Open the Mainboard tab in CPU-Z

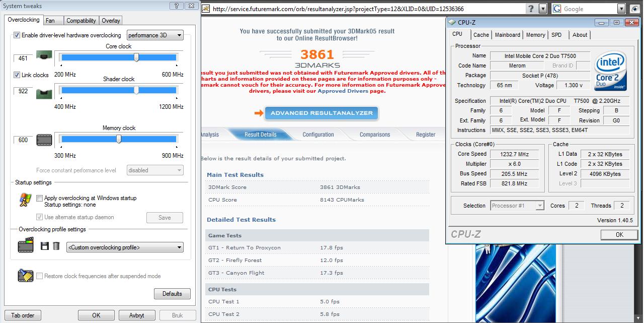coord(507,35)
